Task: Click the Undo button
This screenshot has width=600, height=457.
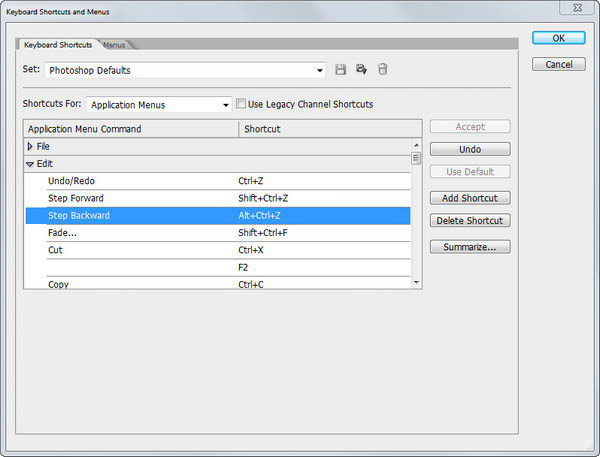Action: [470, 149]
